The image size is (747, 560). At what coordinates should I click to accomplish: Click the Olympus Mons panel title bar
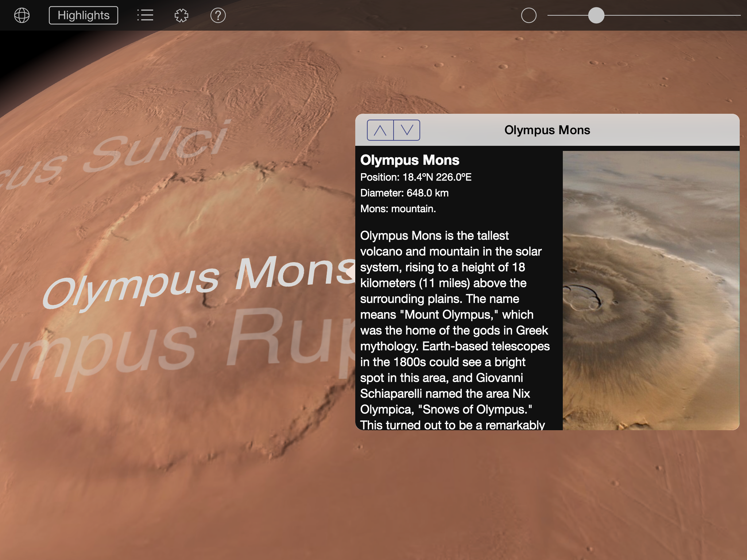point(547,130)
